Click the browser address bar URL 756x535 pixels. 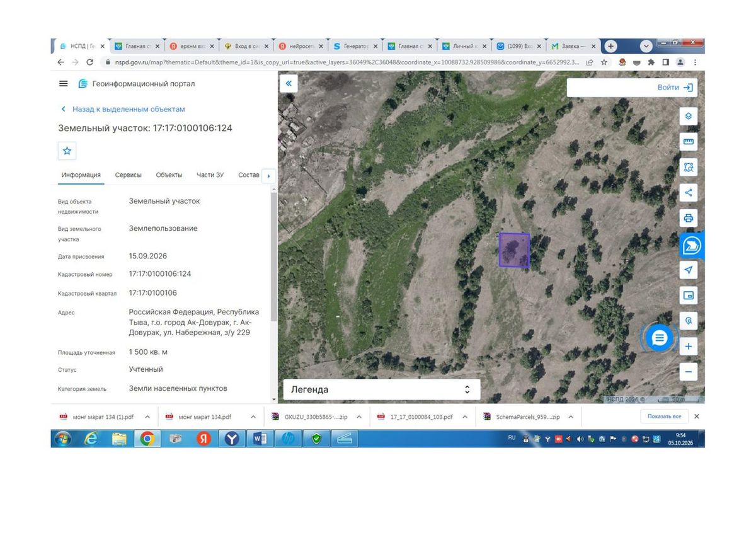pyautogui.click(x=348, y=62)
